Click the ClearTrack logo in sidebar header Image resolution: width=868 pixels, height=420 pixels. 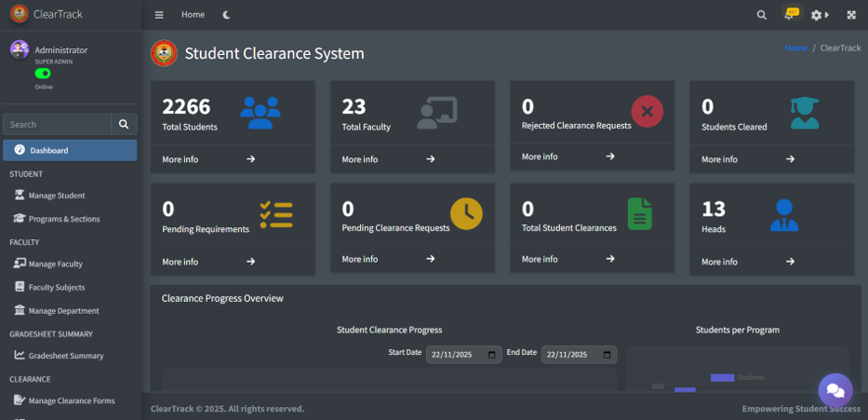click(x=20, y=14)
